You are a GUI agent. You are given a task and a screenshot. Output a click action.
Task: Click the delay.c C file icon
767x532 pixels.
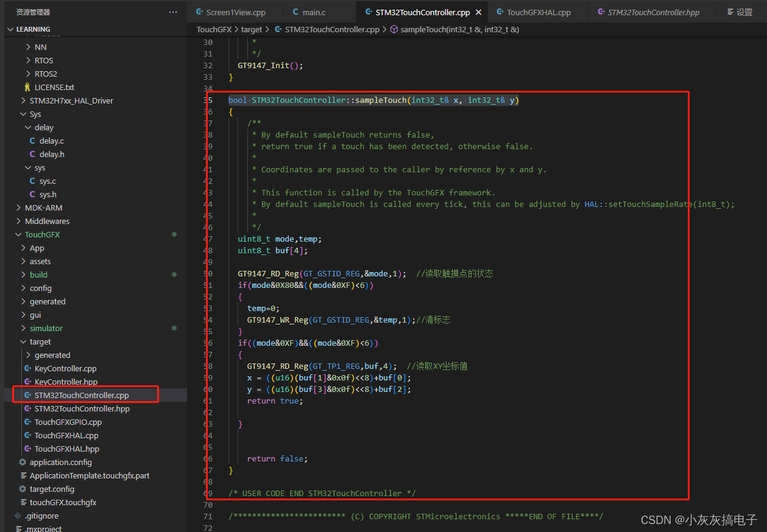(x=32, y=141)
